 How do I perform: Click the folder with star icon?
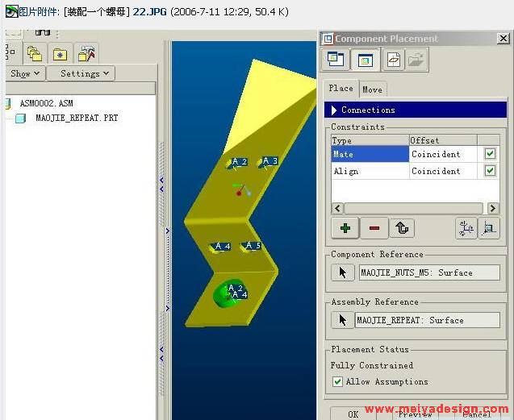[x=60, y=54]
